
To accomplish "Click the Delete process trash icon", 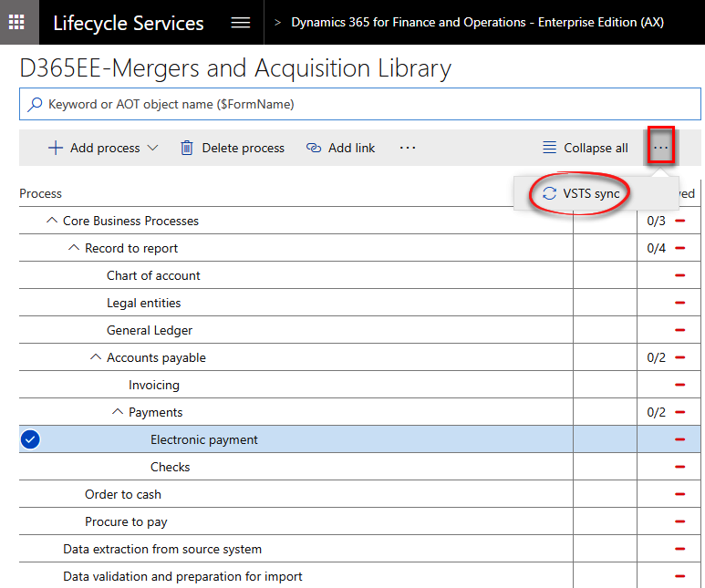I will click(187, 148).
